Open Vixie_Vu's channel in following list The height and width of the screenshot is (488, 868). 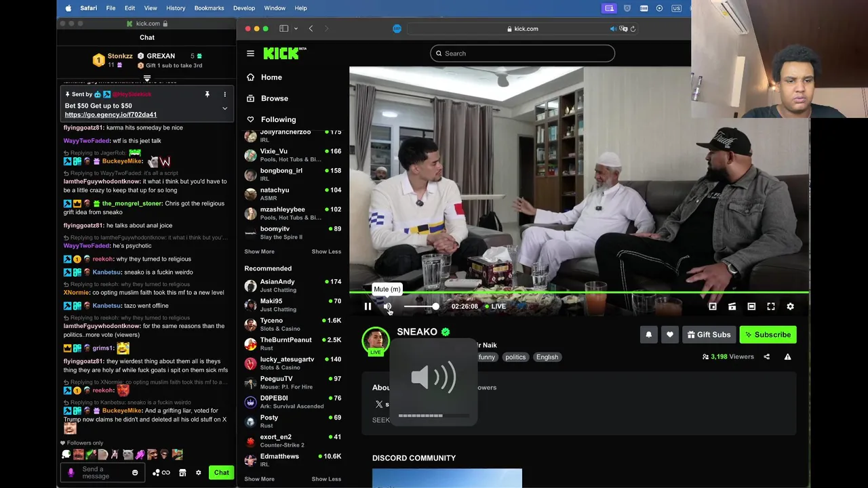click(x=293, y=155)
